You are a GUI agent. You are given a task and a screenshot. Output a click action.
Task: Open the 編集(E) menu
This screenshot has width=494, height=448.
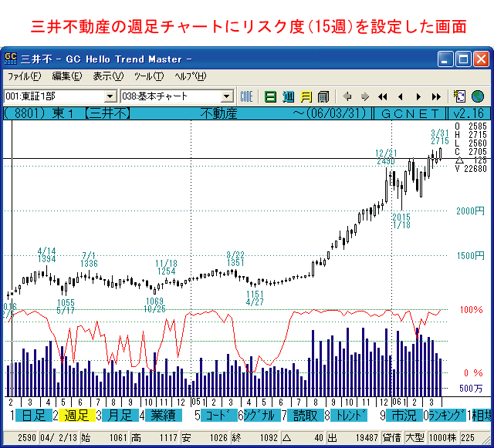[x=67, y=76]
